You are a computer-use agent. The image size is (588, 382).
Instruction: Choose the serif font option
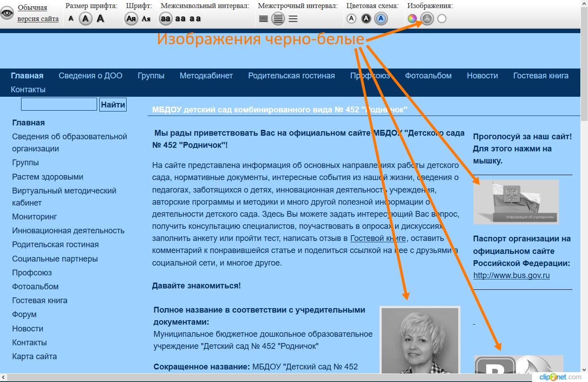[x=146, y=19]
